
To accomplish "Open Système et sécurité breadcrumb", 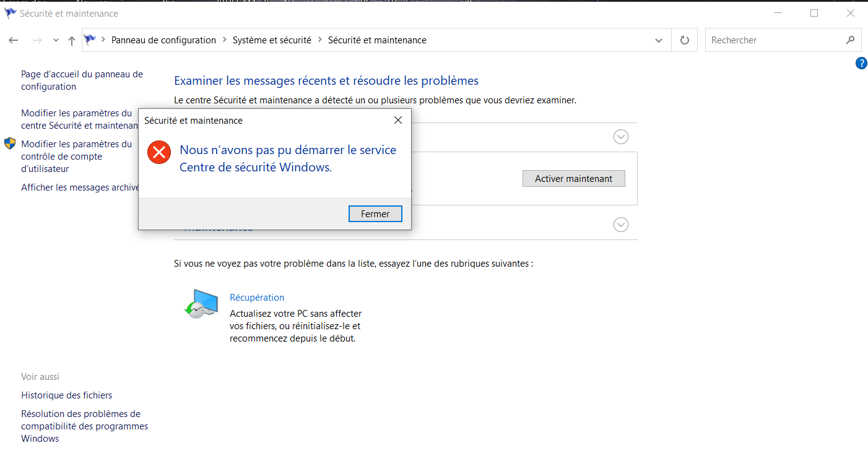I will (272, 40).
